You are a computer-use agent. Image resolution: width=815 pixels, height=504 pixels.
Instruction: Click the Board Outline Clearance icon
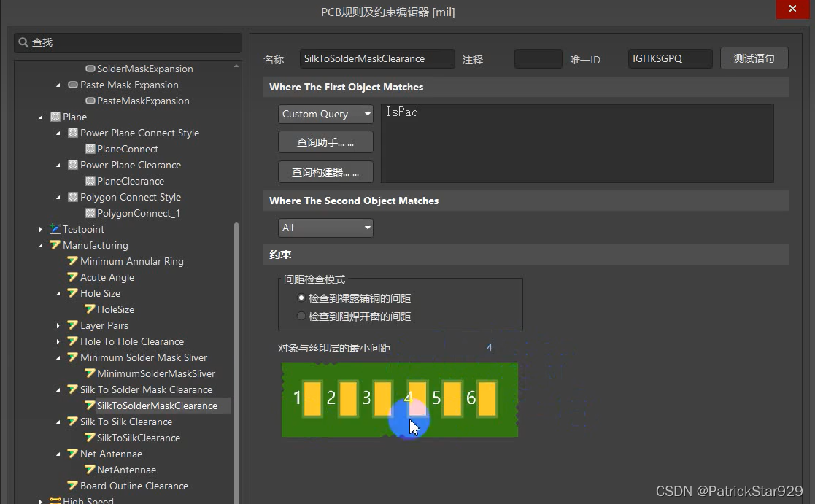(x=73, y=486)
